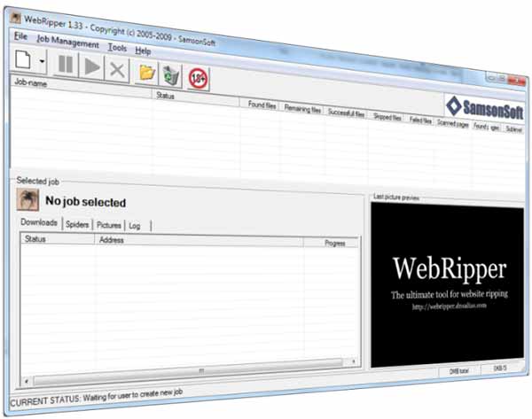Click the Progress column header in Downloads
The height and width of the screenshot is (419, 532).
click(x=331, y=243)
